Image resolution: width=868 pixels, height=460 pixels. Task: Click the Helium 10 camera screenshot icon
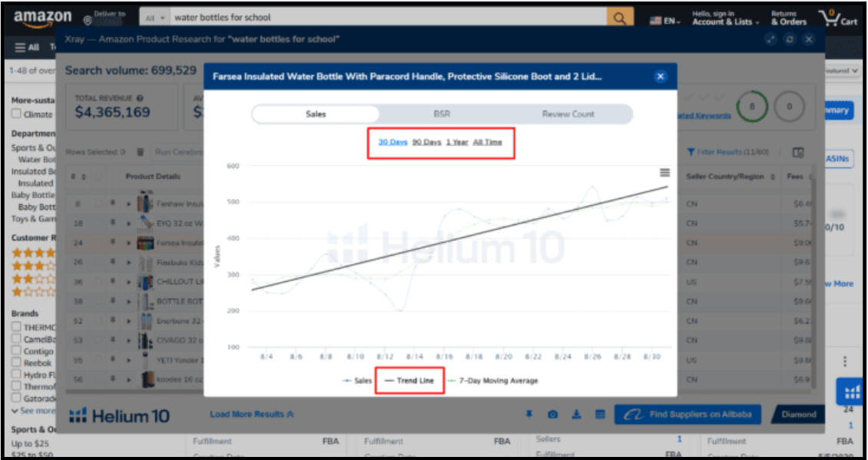click(x=552, y=415)
